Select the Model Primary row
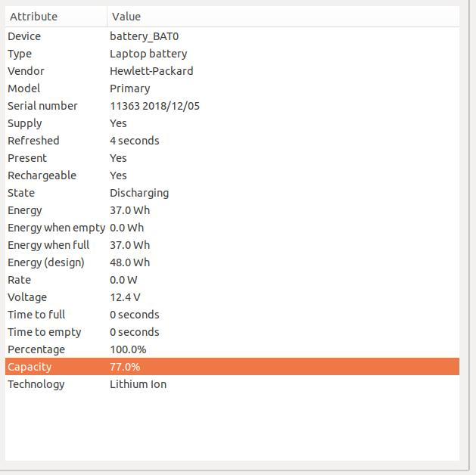Screen dimensions: 476x475 232,88
